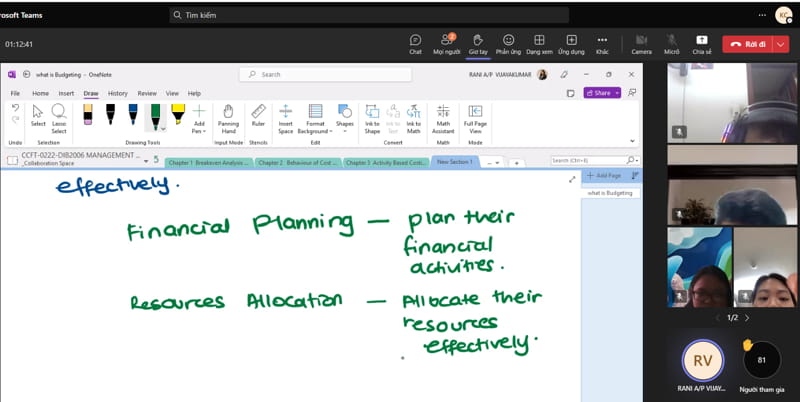Select the Lasso Select tool
Image resolution: width=800 pixels, height=402 pixels.
tap(59, 118)
